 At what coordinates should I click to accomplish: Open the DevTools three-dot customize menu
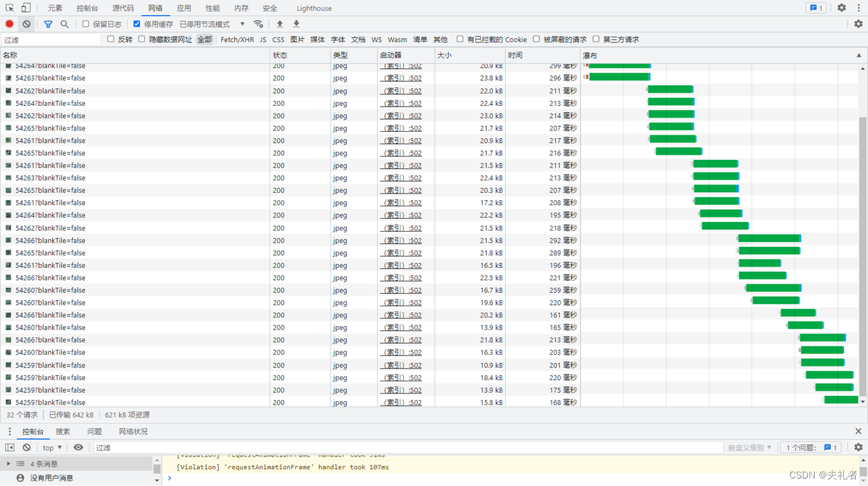click(858, 8)
